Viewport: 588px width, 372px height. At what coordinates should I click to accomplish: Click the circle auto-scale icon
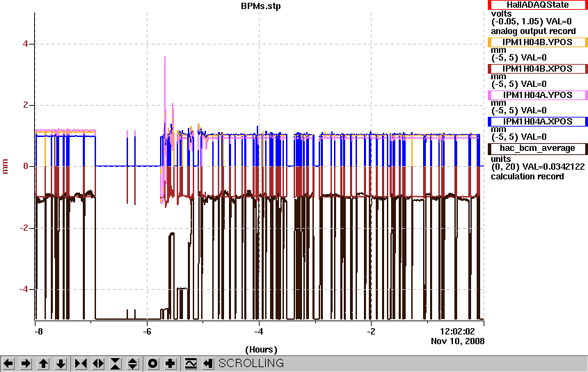(152, 364)
